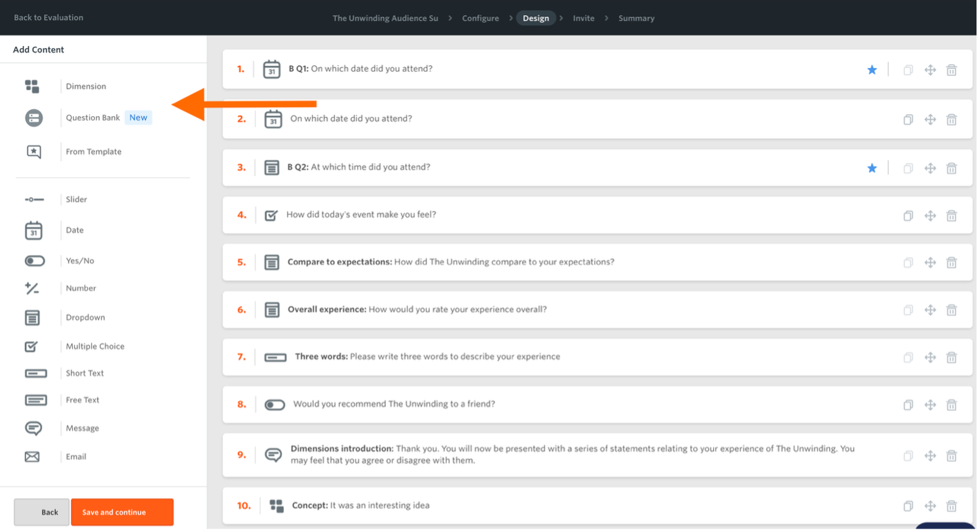
Task: Open question 7 Three words row
Action: [427, 357]
